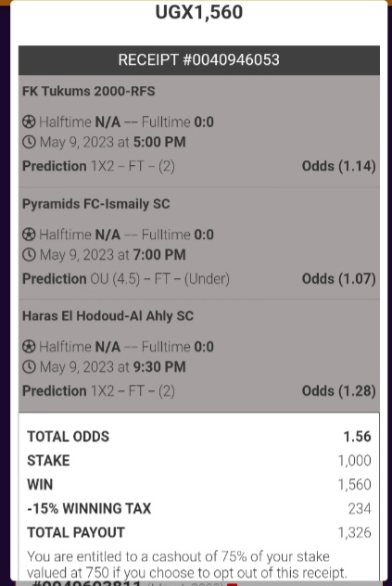Select the -15% WINNING TAX row
The image size is (392, 586).
[x=199, y=509]
